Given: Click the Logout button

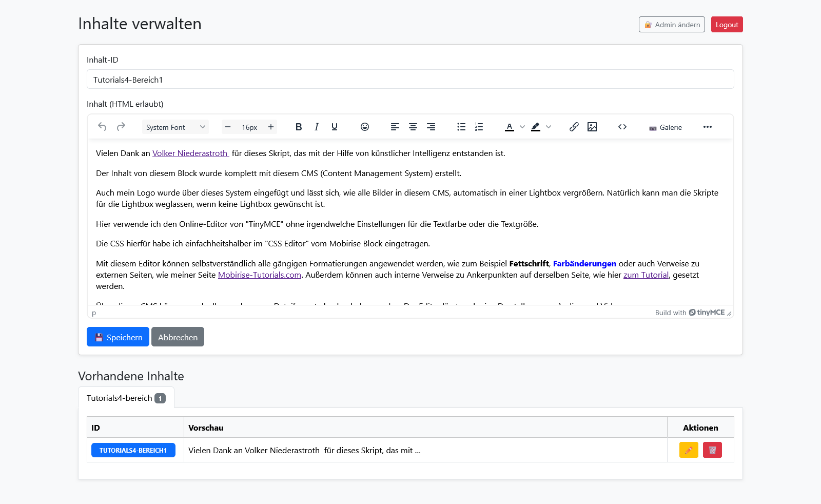Looking at the screenshot, I should coord(727,25).
